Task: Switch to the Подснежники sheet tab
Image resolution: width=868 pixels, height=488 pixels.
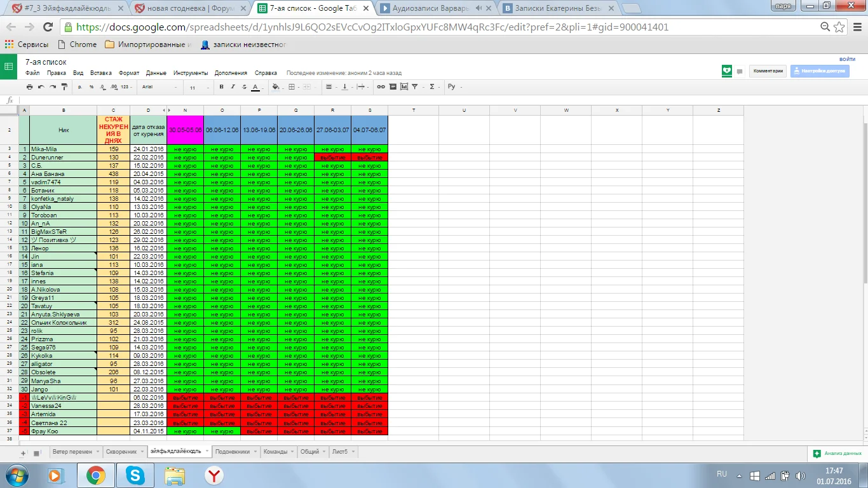Action: click(233, 452)
